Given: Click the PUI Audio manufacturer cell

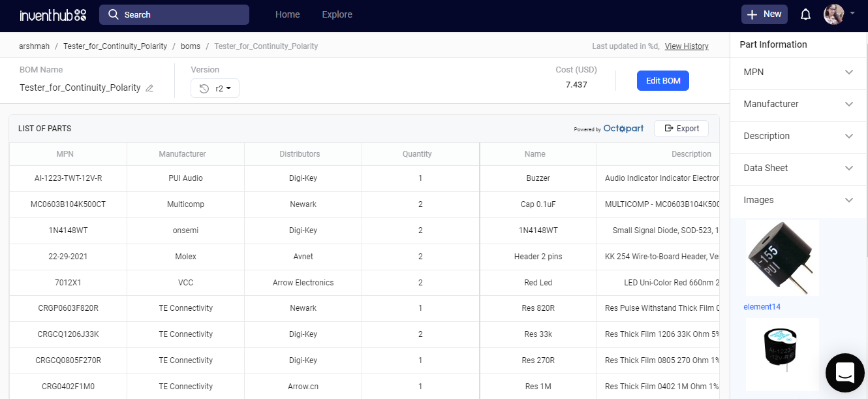Looking at the screenshot, I should [x=185, y=178].
